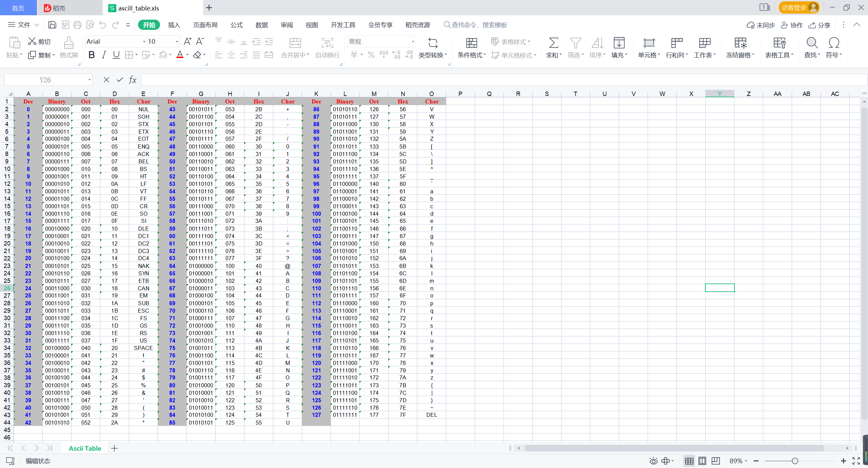Screen dimensions: 868x468
Task: Open the 插入 ribbon tab
Action: coord(174,25)
